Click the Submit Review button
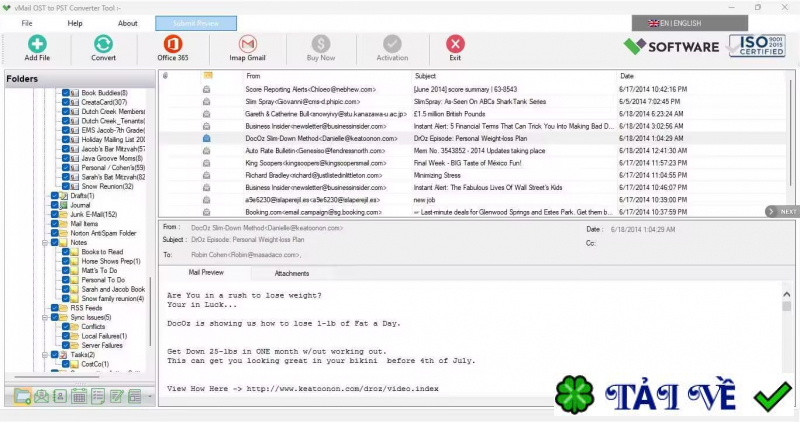Image resolution: width=800 pixels, height=422 pixels. pos(196,23)
